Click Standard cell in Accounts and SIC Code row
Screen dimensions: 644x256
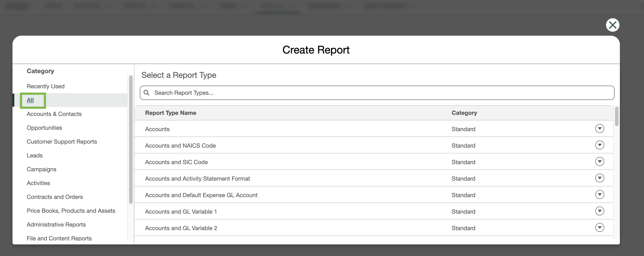(x=463, y=162)
